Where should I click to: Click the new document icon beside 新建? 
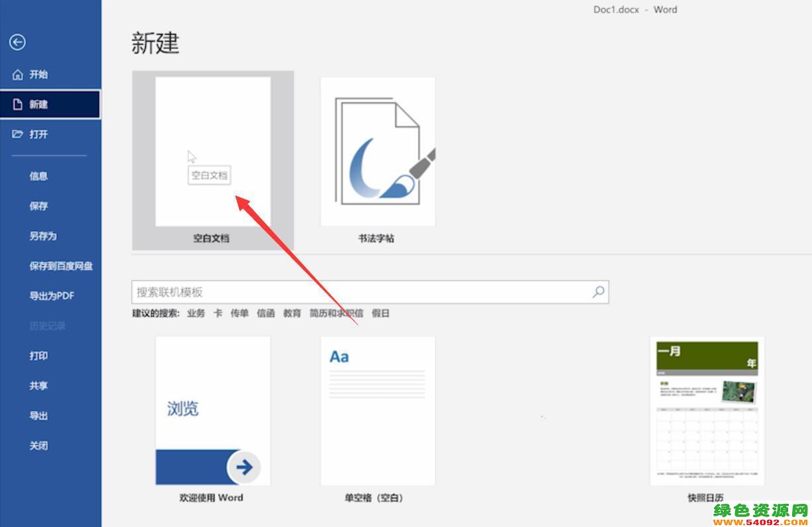(18, 105)
